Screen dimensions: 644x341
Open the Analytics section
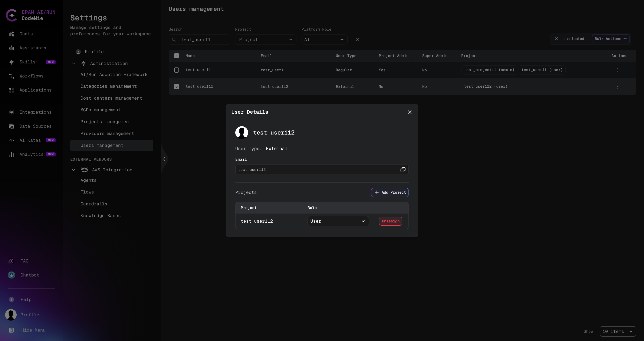pos(31,154)
